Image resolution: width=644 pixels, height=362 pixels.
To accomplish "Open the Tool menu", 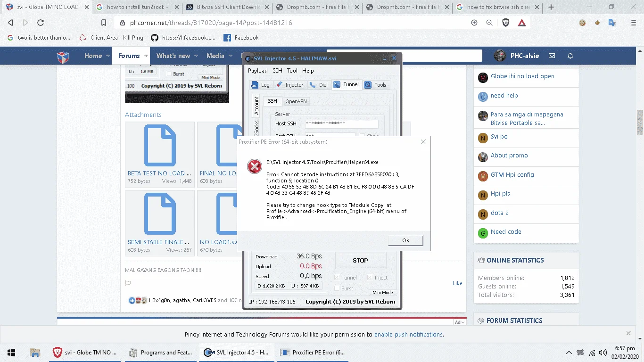I will [292, 71].
